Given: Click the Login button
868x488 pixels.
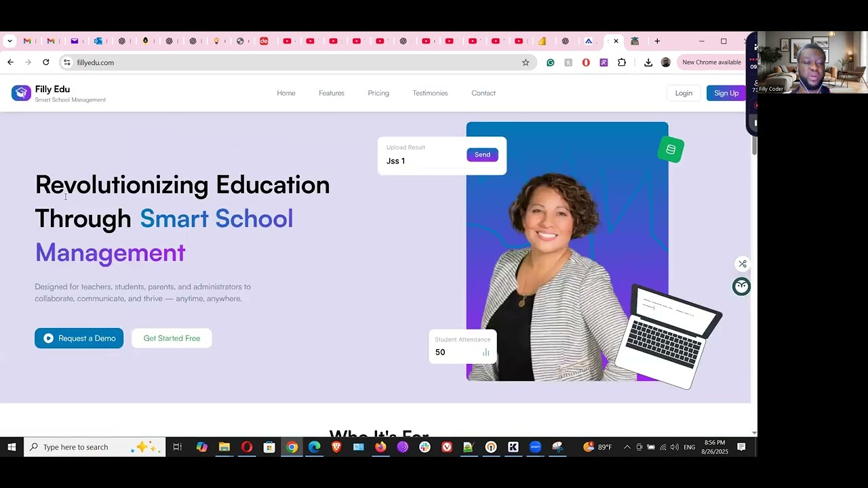Looking at the screenshot, I should point(684,93).
